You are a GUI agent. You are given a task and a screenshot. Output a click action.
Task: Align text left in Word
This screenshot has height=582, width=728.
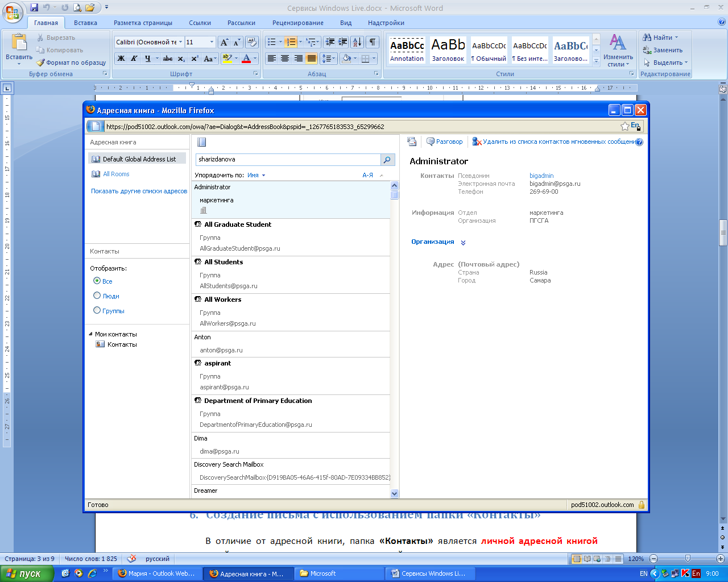click(272, 59)
